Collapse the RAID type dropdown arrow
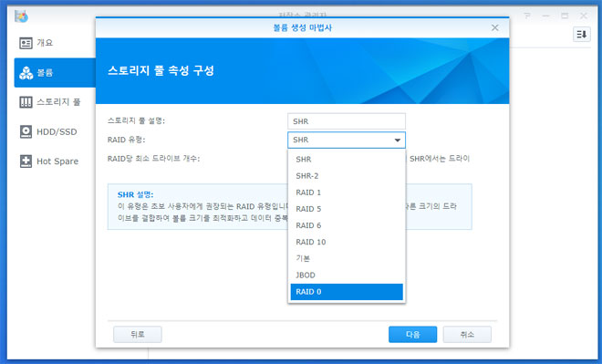 [398, 140]
